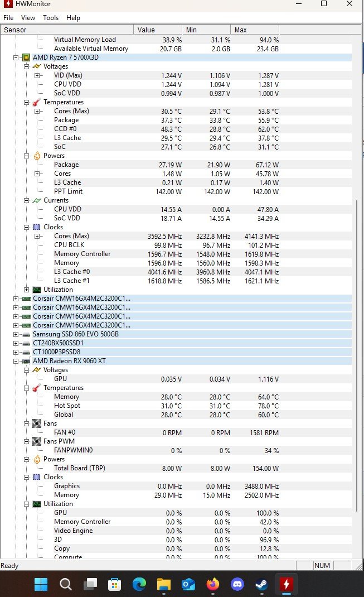The image size is (364, 597).
Task: Expand the Cores (Max) temperature row
Action: point(37,111)
